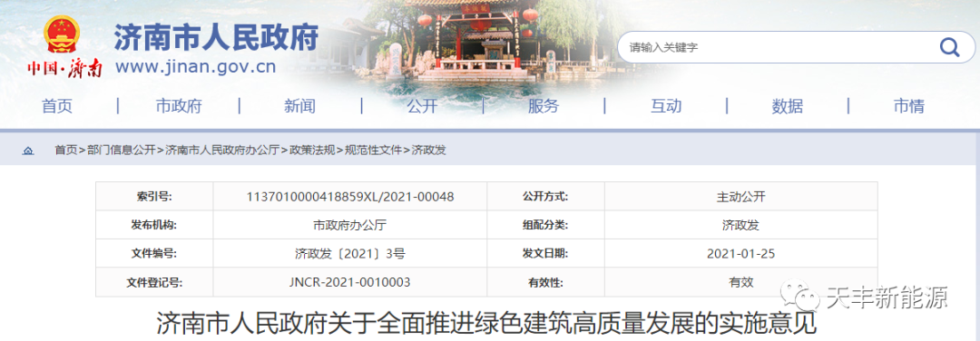This screenshot has height=341, width=980.
Task: Click the 中国·济南 calligraphy logo
Action: pyautogui.click(x=64, y=67)
